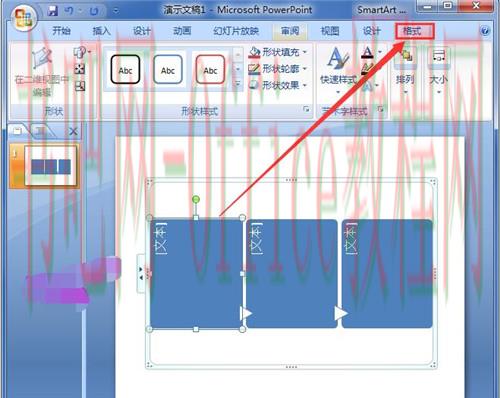Image resolution: width=500 pixels, height=398 pixels.
Task: Apply the red outlined Abc shape style
Action: click(210, 70)
